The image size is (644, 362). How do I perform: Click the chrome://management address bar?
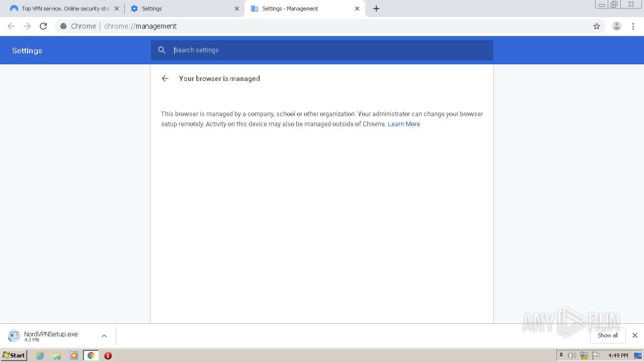click(322, 26)
